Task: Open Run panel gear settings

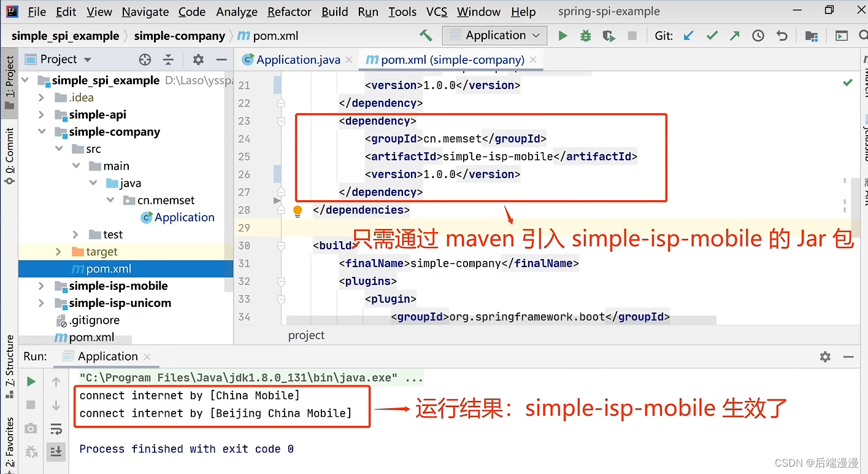Action: point(825,357)
